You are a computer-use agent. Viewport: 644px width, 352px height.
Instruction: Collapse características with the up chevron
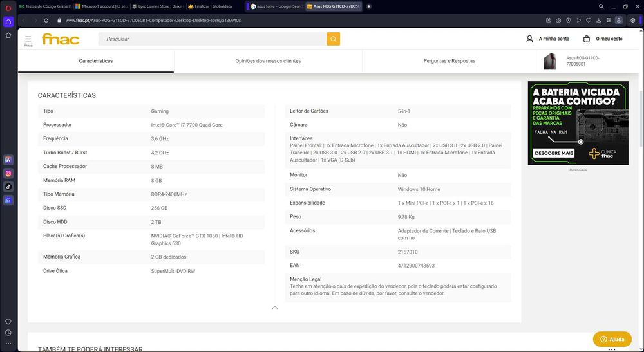(x=275, y=308)
